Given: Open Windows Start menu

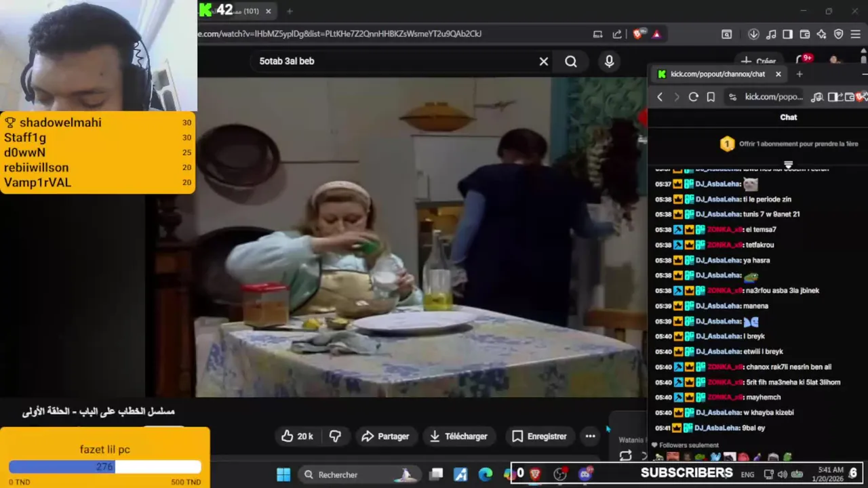Looking at the screenshot, I should point(283,474).
